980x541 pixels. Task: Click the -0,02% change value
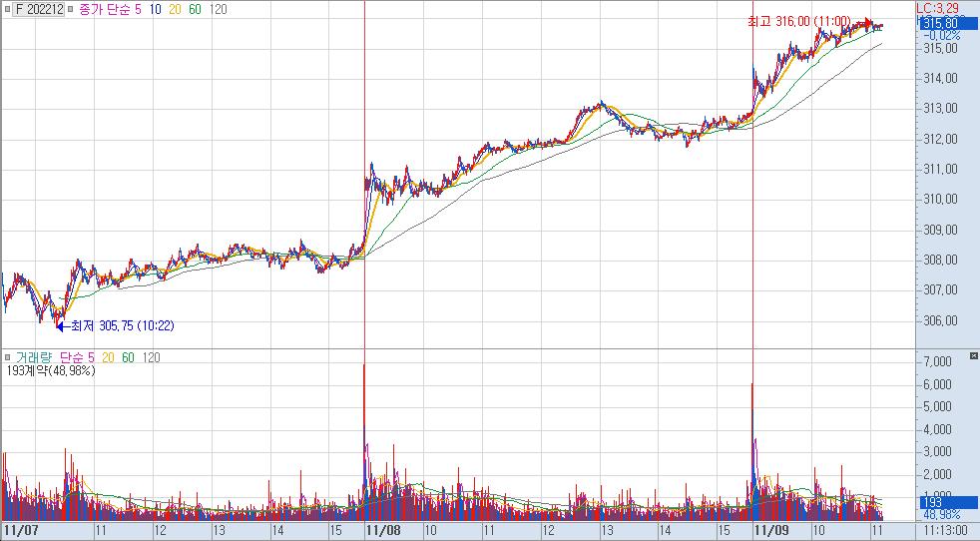[941, 36]
